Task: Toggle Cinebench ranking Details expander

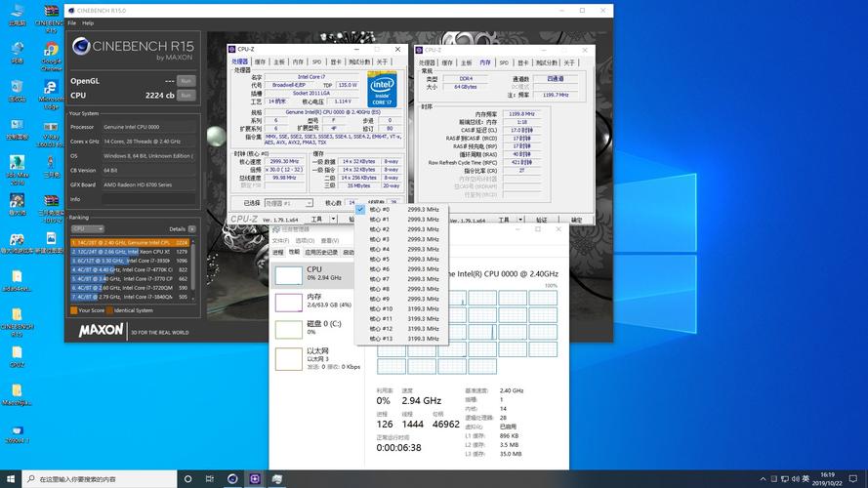Action: (191, 229)
